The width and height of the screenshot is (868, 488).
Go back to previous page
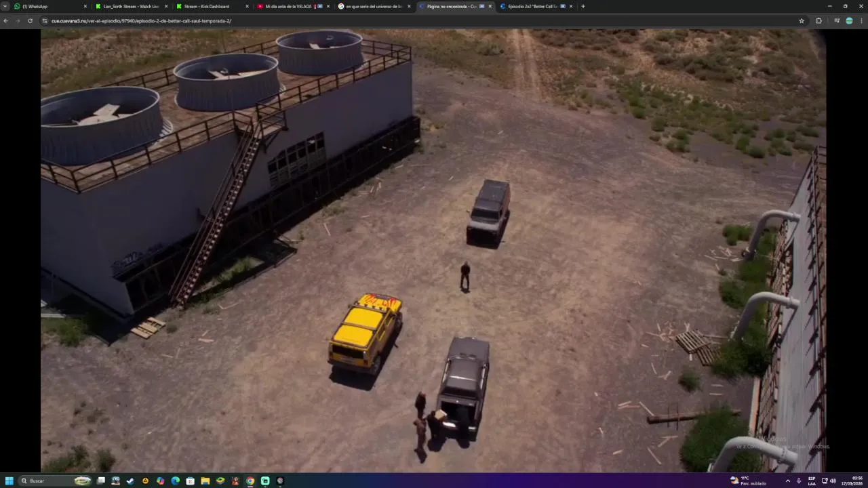[6, 20]
